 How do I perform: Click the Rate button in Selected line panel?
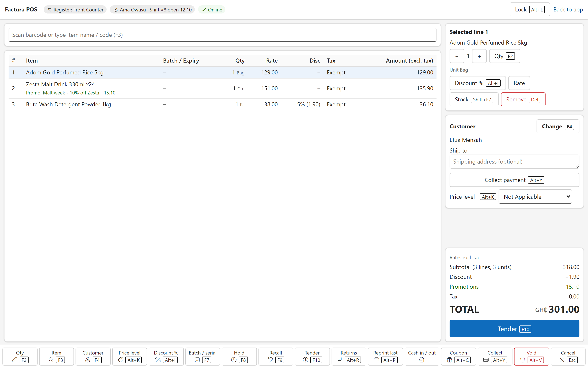point(519,83)
